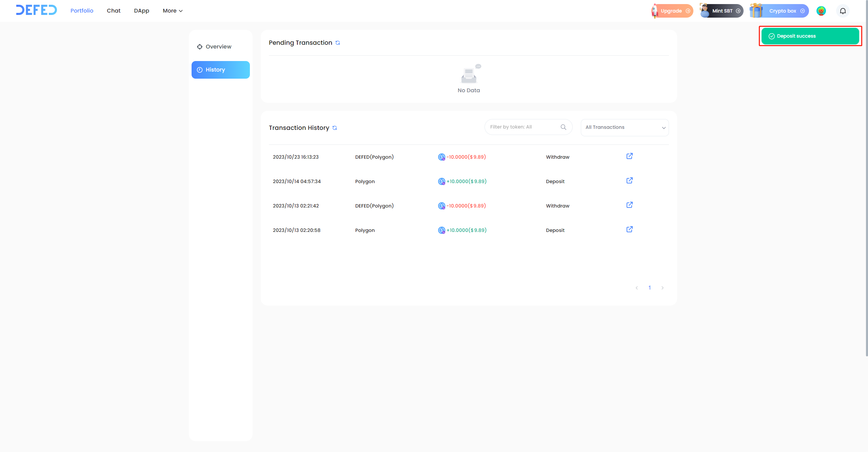This screenshot has height=452, width=868.
Task: Open the notifications bell
Action: 843,11
